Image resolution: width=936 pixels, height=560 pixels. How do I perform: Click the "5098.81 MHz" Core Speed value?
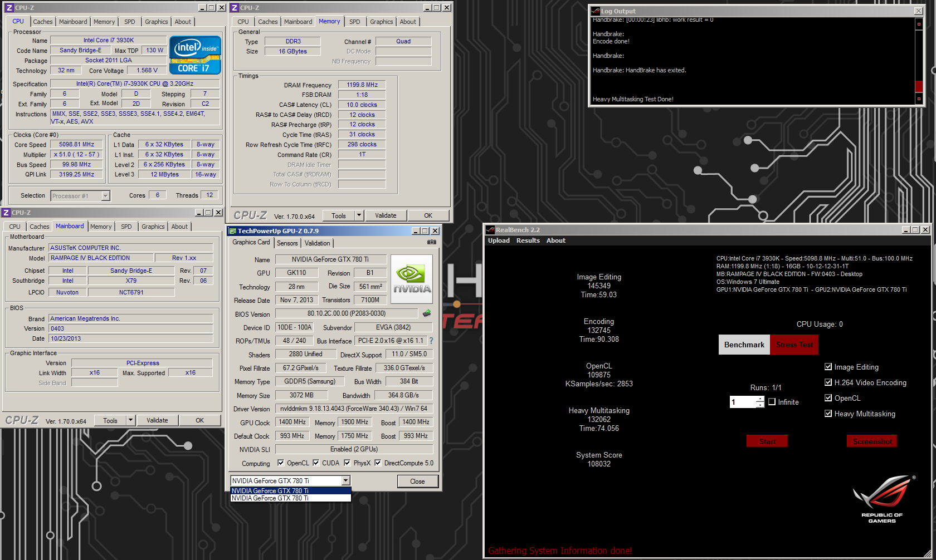(x=77, y=144)
